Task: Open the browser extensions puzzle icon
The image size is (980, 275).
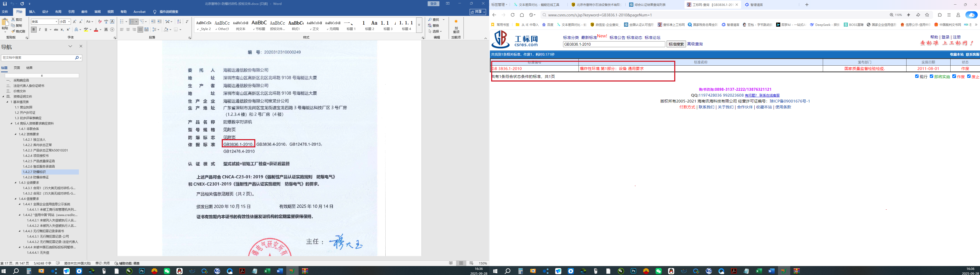Action: click(x=940, y=15)
